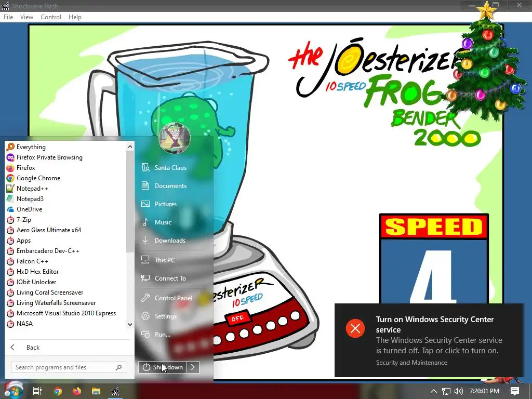Open Task View on the taskbar
532x399 pixels.
click(37, 391)
